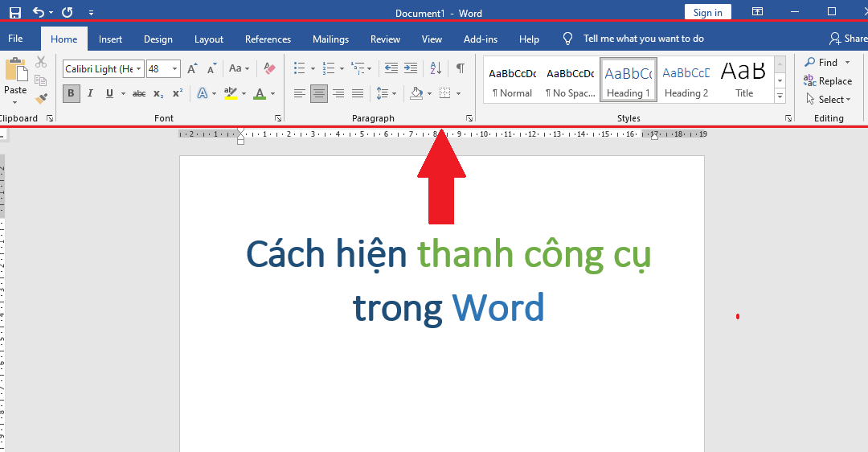
Task: Click the Clear All Formatting eraser icon
Action: click(269, 68)
